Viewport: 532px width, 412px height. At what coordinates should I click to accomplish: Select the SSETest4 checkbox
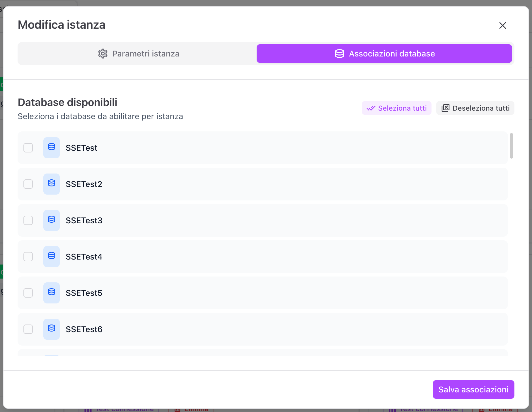coord(28,257)
